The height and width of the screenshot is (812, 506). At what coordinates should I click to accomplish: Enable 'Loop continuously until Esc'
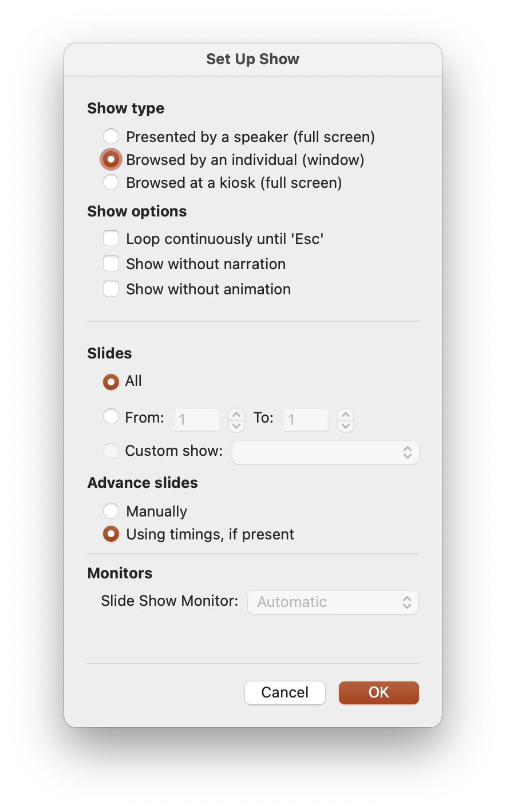(111, 238)
